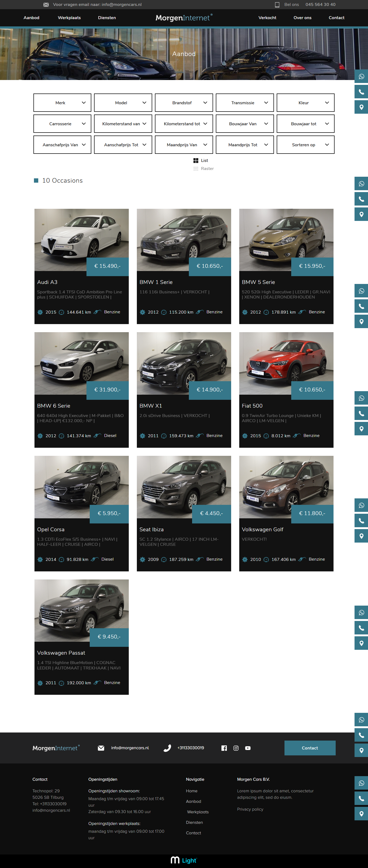Image resolution: width=368 pixels, height=868 pixels.
Task: Click the envelope icon in the top bar
Action: 46,5
